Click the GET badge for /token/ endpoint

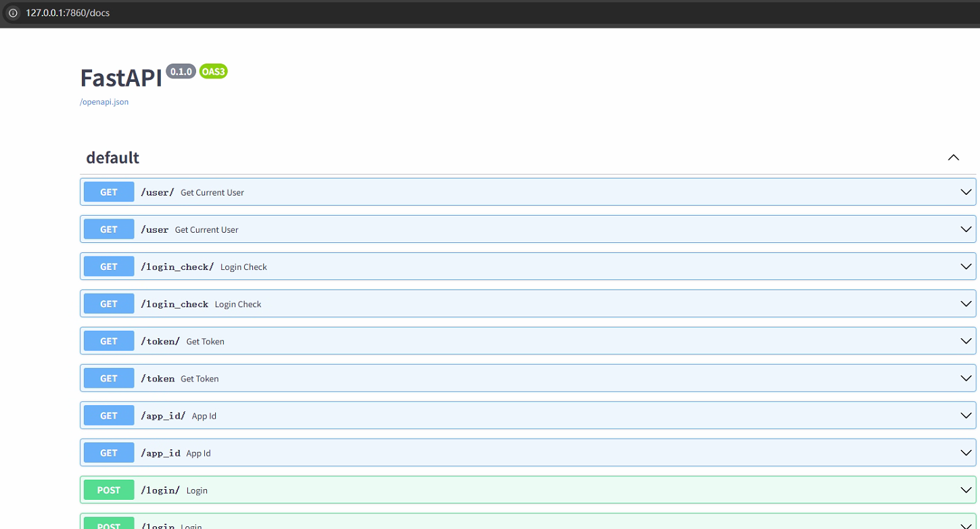(109, 341)
